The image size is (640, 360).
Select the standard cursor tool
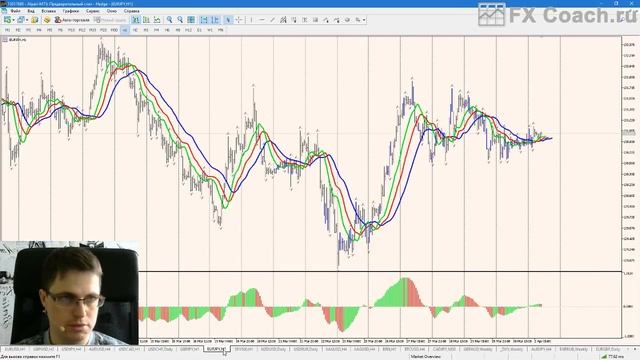point(228,20)
